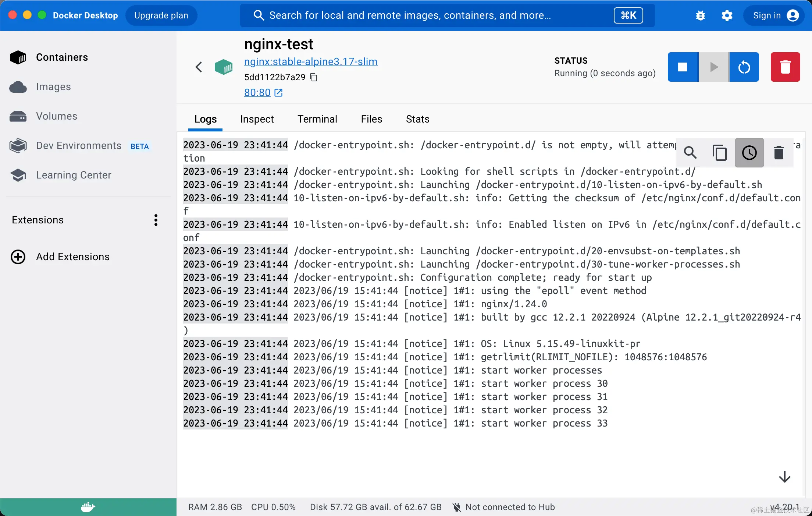Toggle log timestamps clock button

coord(749,153)
